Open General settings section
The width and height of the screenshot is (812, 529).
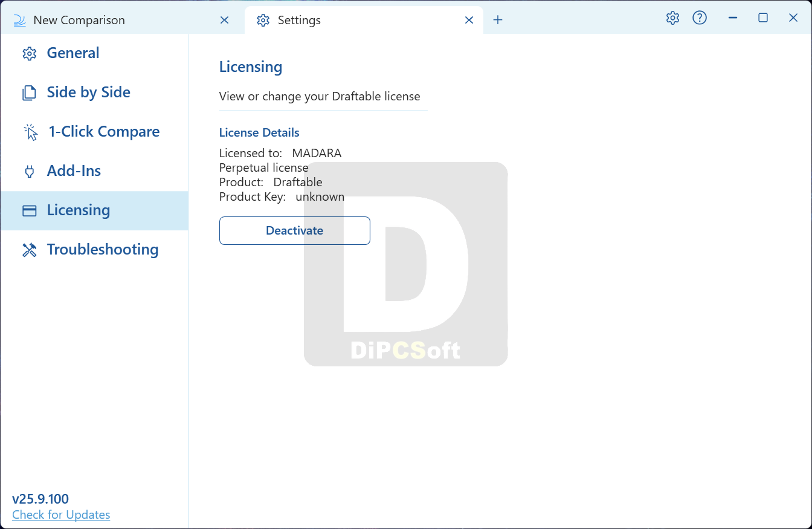(x=94, y=53)
